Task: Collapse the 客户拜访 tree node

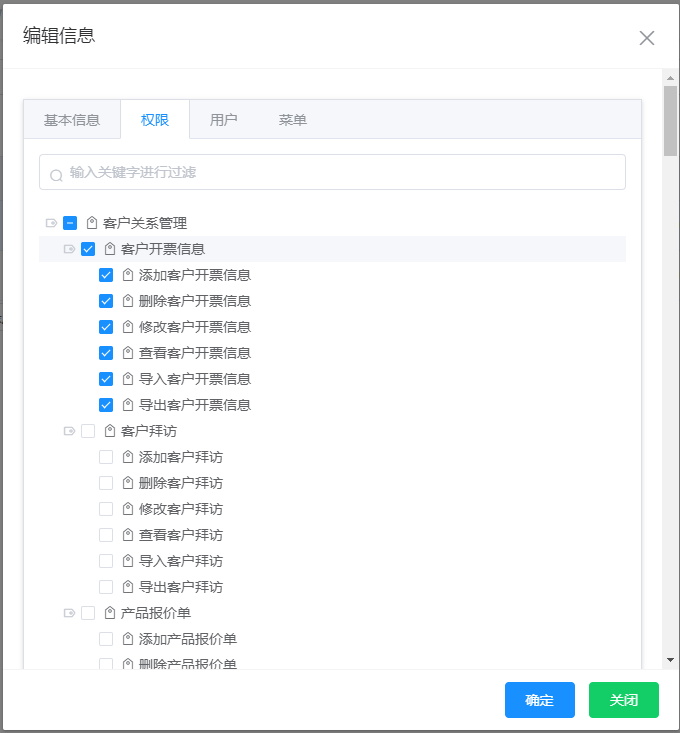Action: [69, 431]
